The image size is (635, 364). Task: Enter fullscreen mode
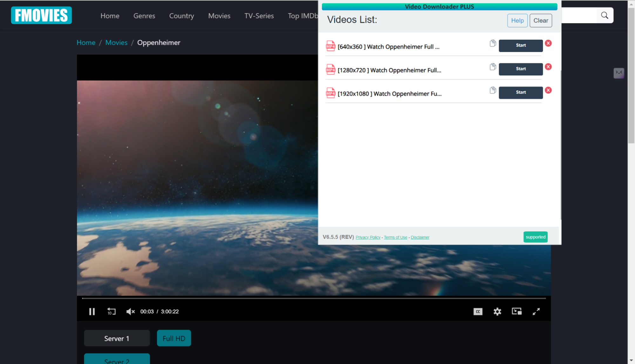(x=536, y=312)
